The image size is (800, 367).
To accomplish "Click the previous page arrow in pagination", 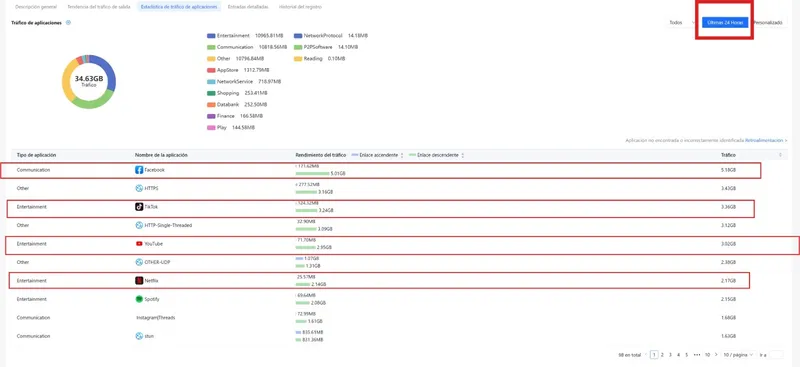I will pyautogui.click(x=646, y=354).
